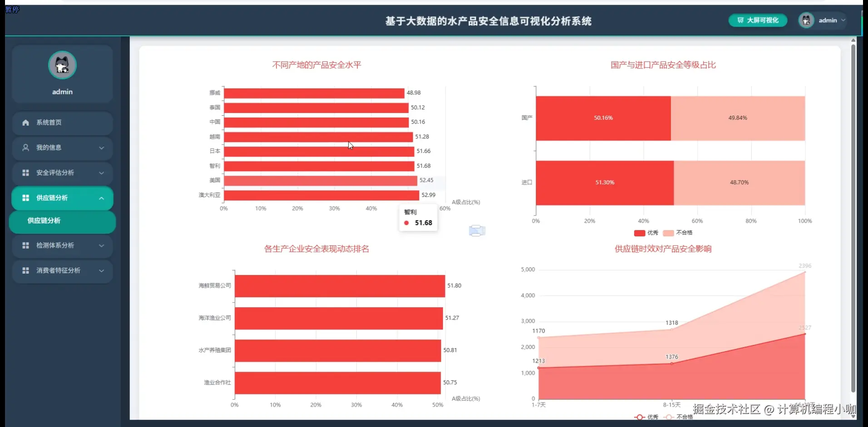Click the grid icon beside 消费者特征分析

[x=25, y=270]
